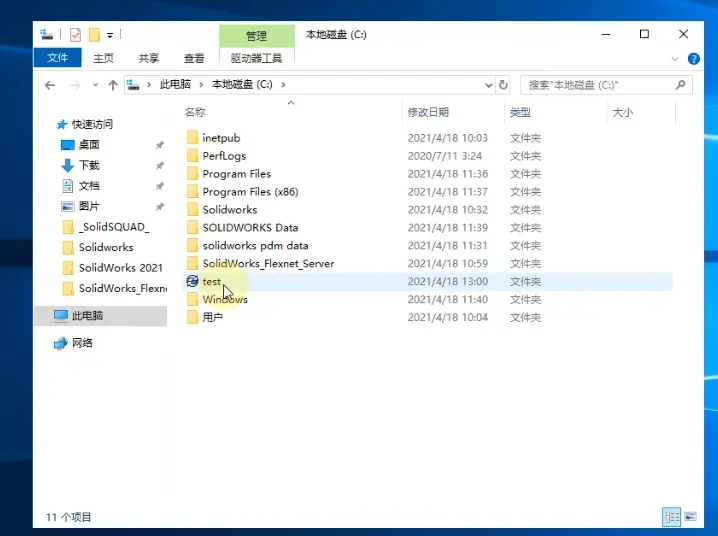Open 下载 in the navigation pane

coord(89,165)
